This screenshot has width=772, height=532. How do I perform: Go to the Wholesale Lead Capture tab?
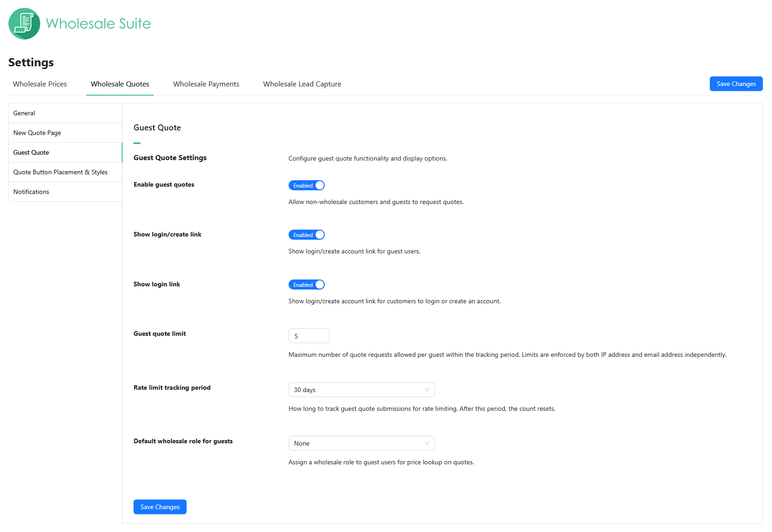(302, 84)
